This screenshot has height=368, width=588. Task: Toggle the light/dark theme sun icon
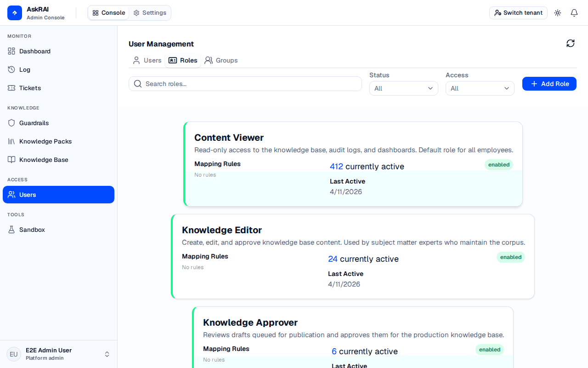coord(558,13)
